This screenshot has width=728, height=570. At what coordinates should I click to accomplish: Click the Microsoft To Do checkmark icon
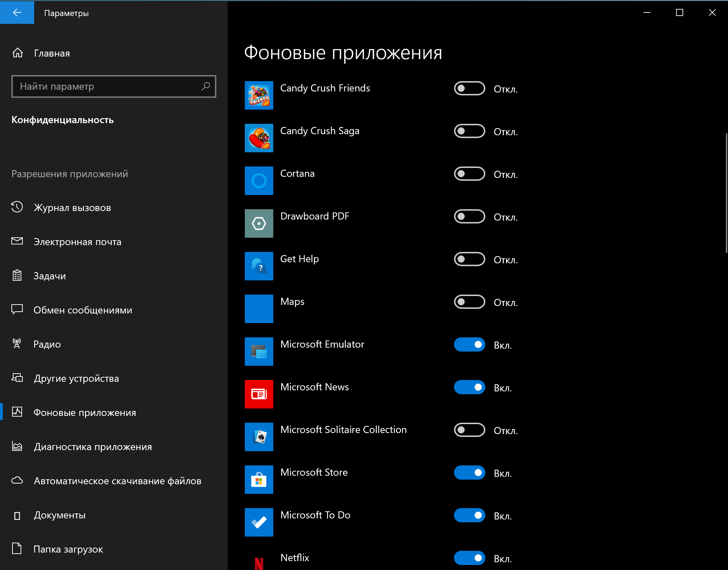pyautogui.click(x=259, y=522)
